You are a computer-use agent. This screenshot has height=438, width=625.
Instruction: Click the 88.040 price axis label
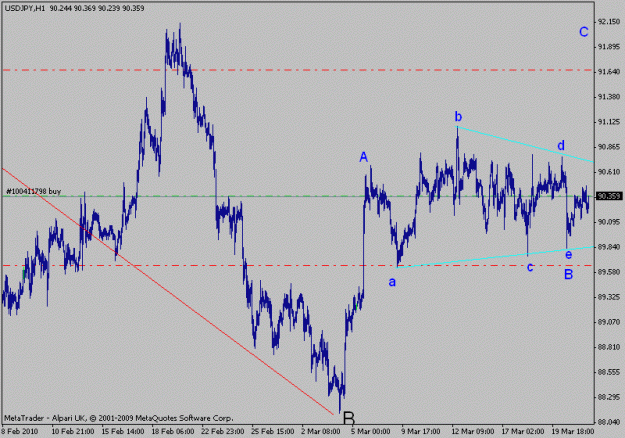click(609, 422)
